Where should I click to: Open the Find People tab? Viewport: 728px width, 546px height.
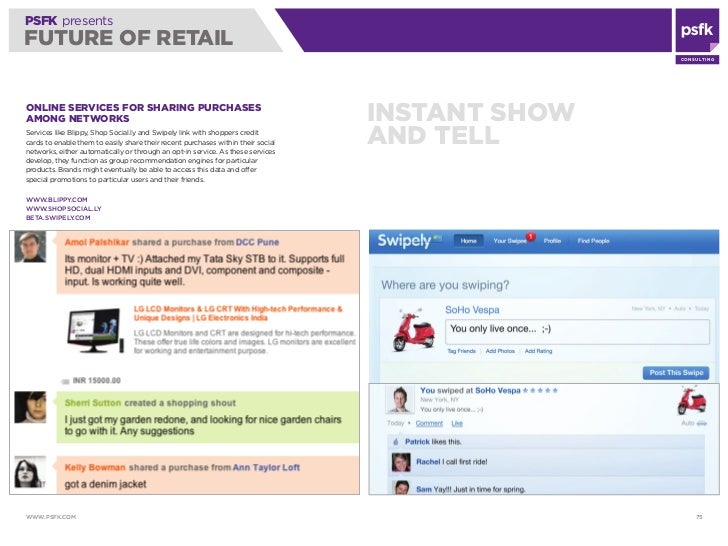pyautogui.click(x=593, y=241)
